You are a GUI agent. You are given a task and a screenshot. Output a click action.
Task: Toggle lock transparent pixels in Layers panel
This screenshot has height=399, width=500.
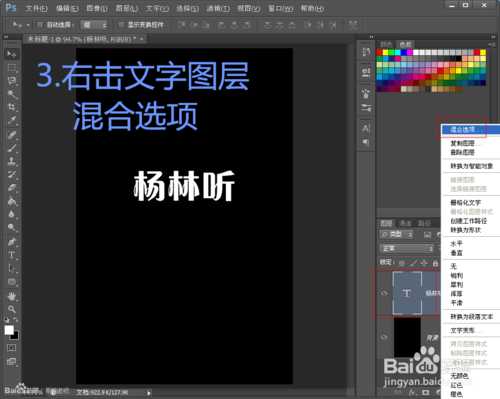(x=402, y=263)
